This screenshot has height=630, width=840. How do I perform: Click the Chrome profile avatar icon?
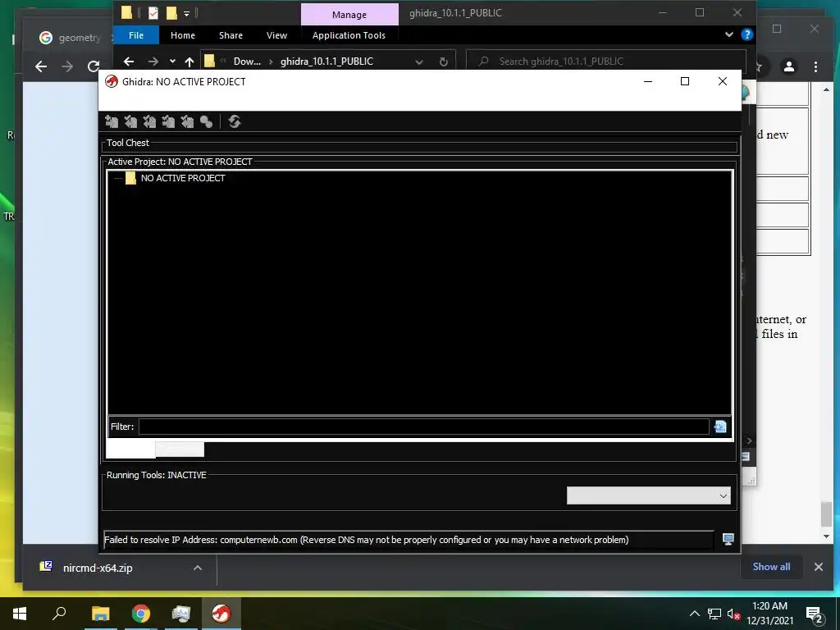tap(788, 66)
